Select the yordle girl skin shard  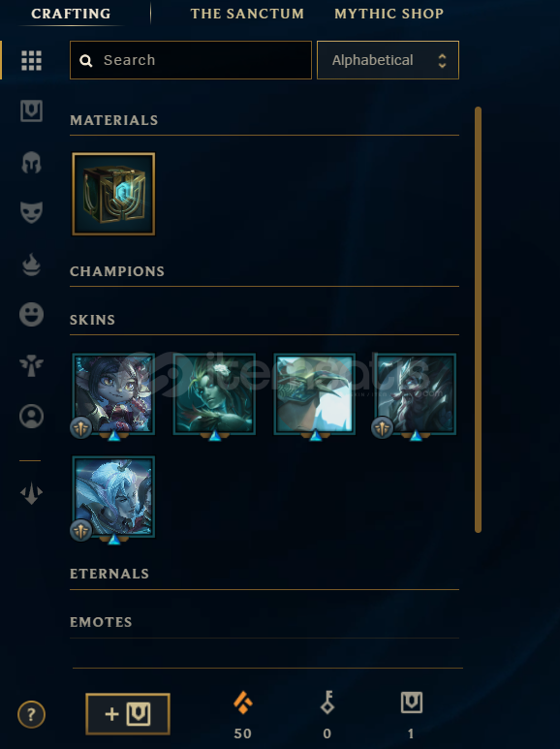pyautogui.click(x=113, y=394)
